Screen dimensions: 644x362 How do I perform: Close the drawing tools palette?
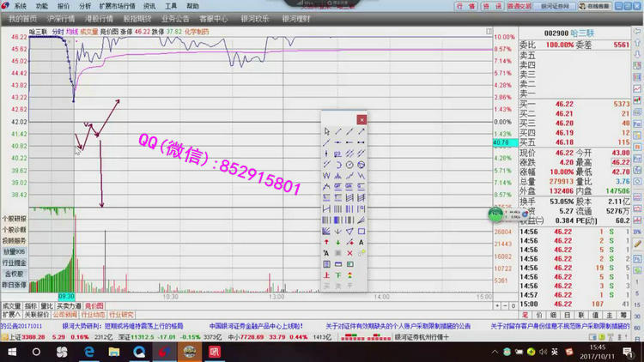point(361,119)
